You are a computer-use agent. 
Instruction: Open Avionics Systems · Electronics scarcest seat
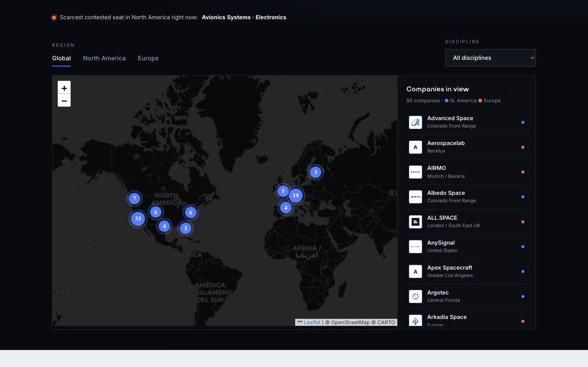coord(244,17)
